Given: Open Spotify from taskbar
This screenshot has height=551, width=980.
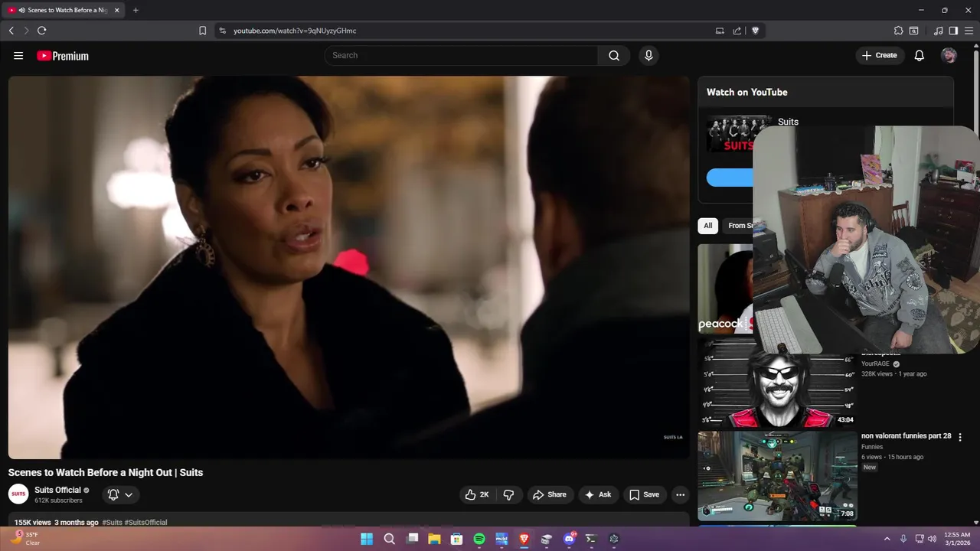Looking at the screenshot, I should [x=479, y=539].
